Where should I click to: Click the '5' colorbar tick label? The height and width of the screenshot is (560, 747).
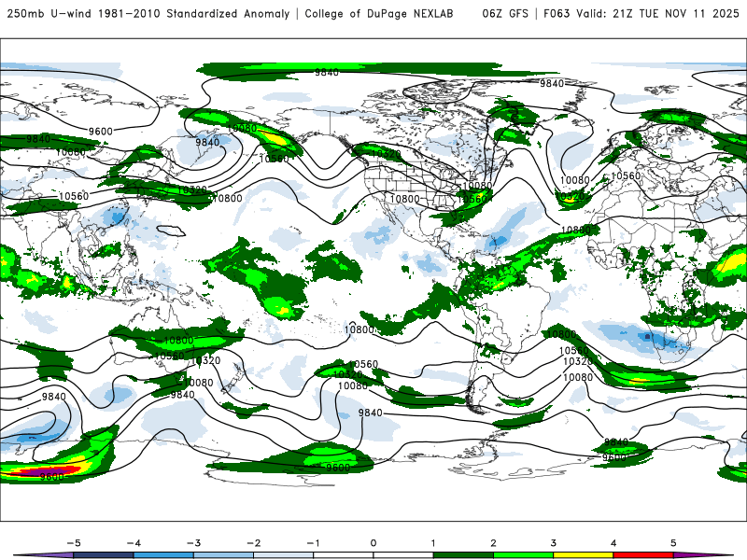pos(673,543)
